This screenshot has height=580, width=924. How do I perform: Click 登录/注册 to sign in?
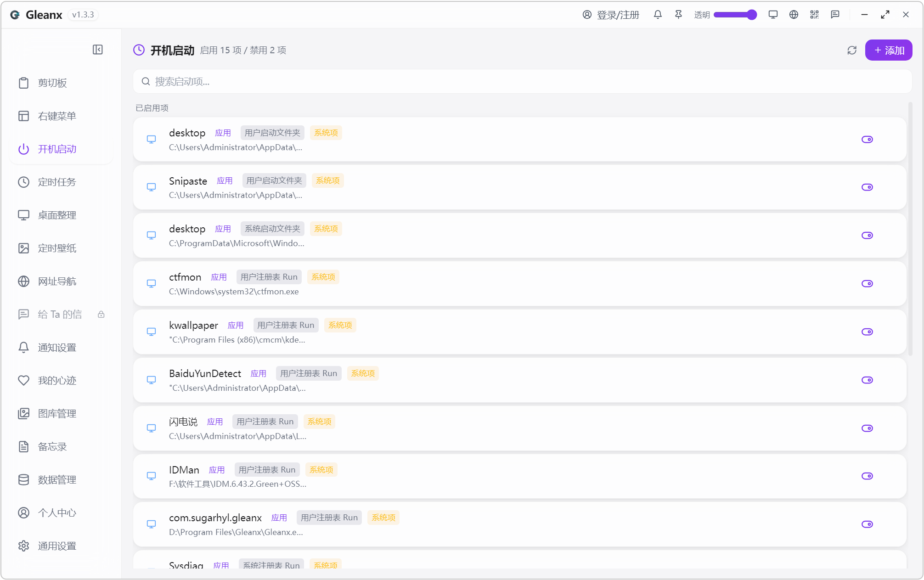pos(611,15)
